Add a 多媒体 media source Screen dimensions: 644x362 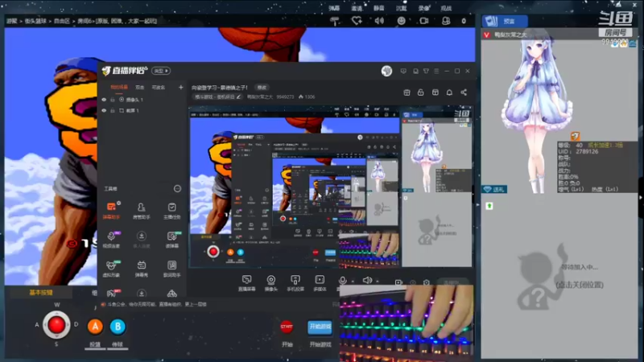[x=320, y=283]
